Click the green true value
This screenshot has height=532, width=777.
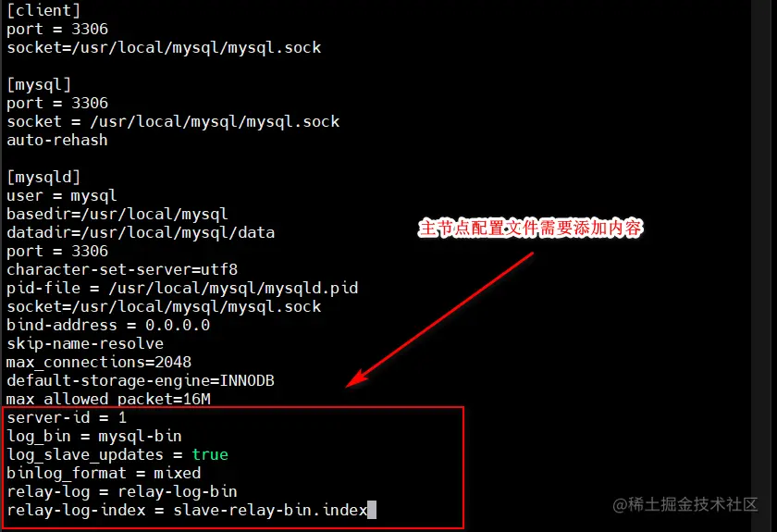click(x=210, y=454)
